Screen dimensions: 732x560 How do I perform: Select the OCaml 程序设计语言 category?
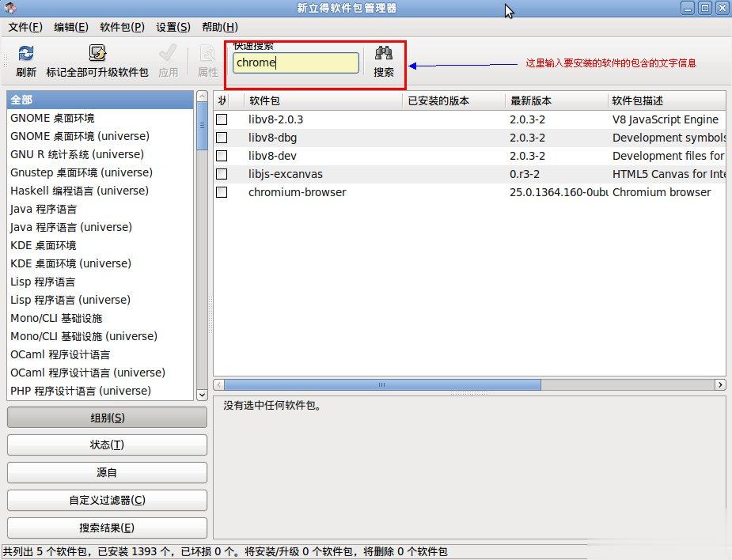click(x=100, y=354)
